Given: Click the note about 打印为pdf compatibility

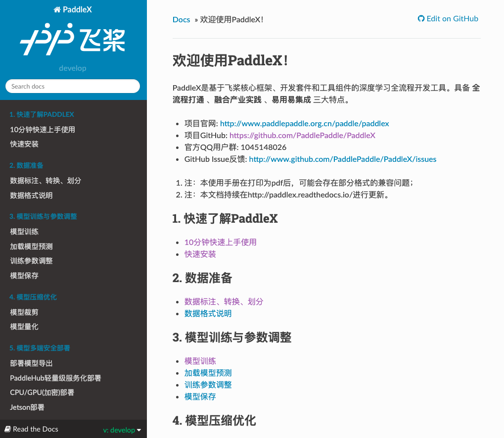Looking at the screenshot, I should pos(299,183).
